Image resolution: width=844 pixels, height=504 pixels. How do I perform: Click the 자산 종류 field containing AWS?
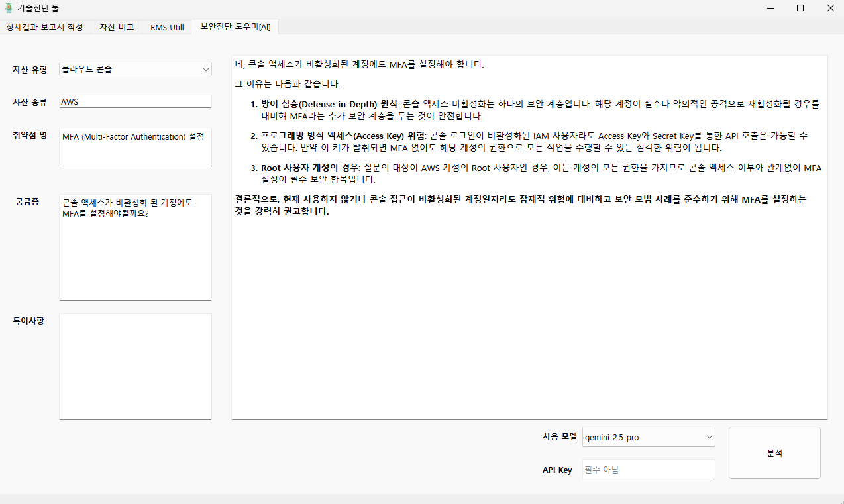pyautogui.click(x=135, y=101)
